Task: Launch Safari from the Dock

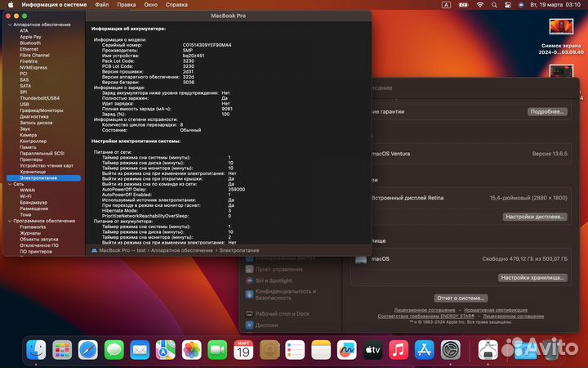Action: coord(88,350)
